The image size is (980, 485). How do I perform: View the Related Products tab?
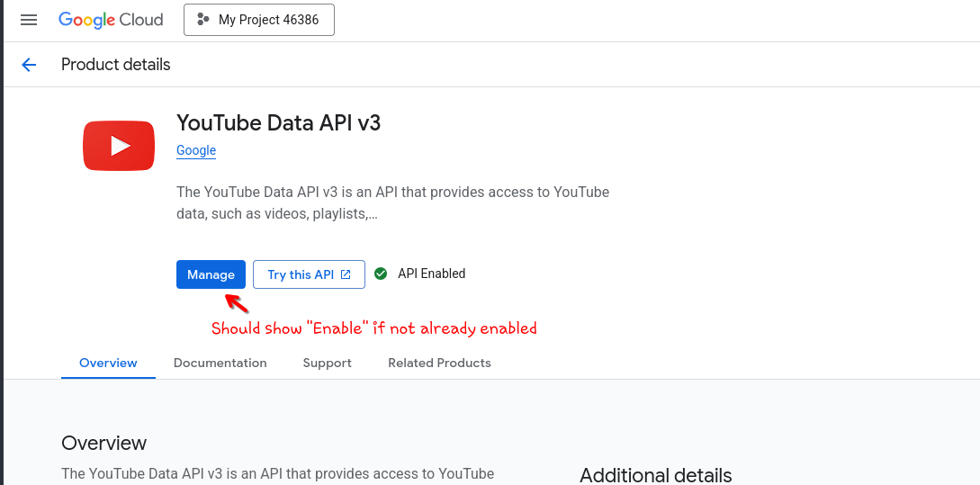point(439,363)
